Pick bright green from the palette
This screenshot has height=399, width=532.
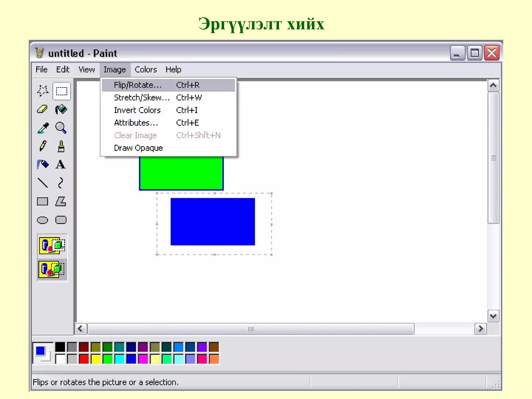(x=108, y=359)
